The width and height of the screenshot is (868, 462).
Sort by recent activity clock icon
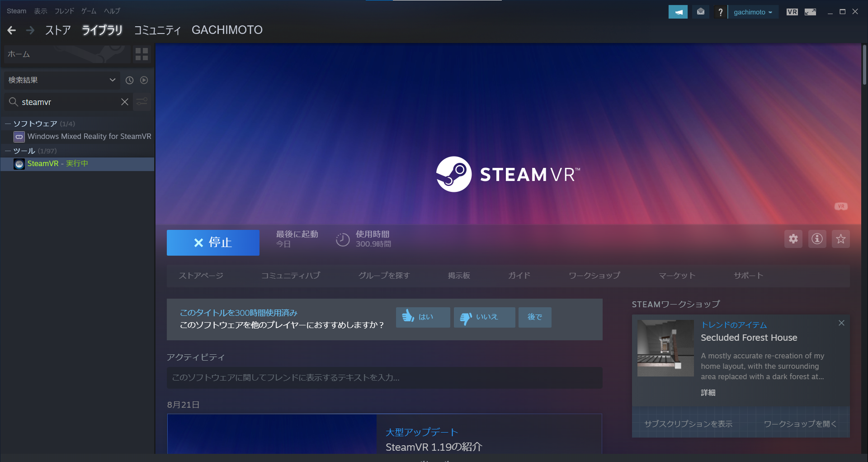129,80
